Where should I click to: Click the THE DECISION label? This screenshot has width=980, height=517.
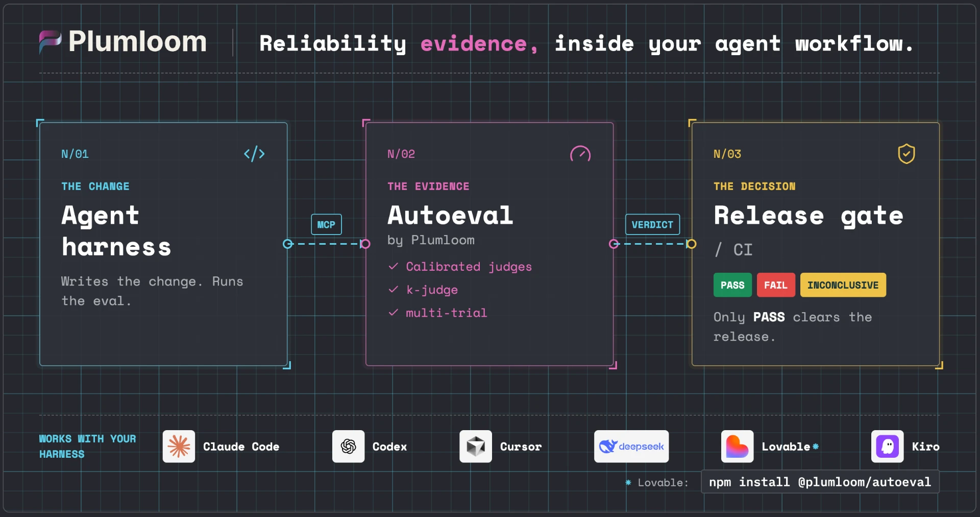pyautogui.click(x=754, y=186)
